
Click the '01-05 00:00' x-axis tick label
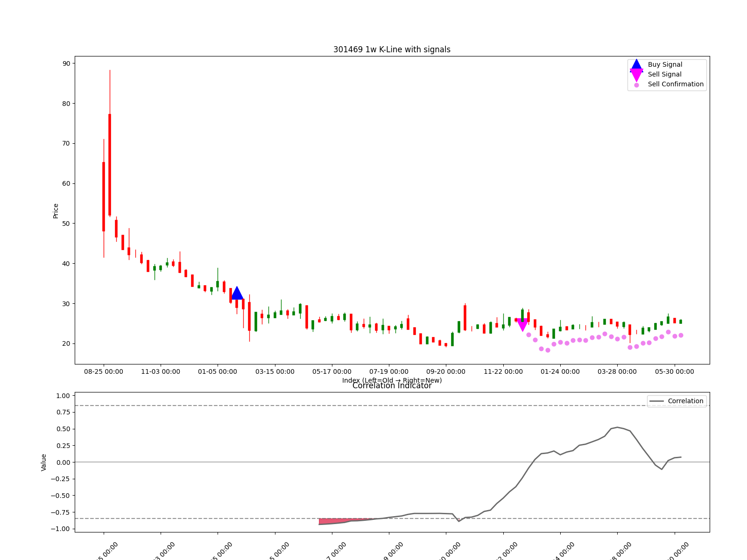coord(218,371)
